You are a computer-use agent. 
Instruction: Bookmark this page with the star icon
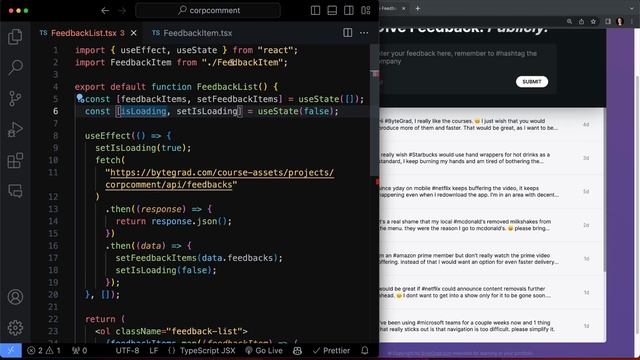coord(593,22)
